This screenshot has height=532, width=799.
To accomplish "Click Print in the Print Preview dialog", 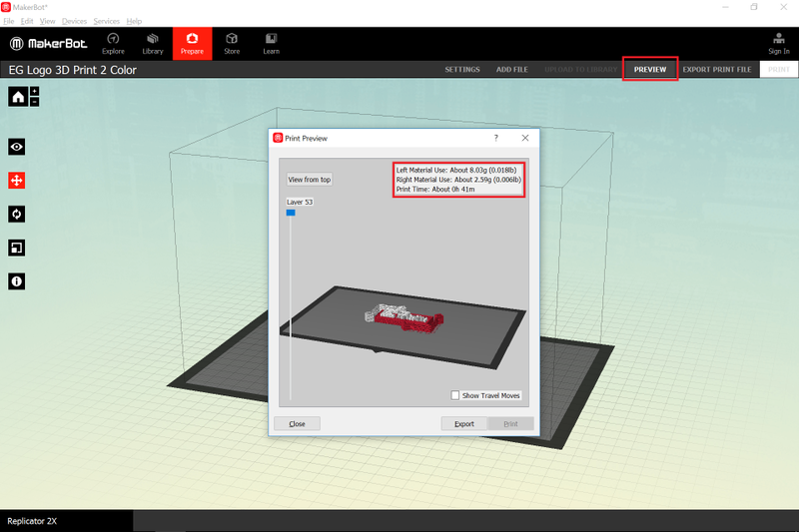I will (510, 423).
